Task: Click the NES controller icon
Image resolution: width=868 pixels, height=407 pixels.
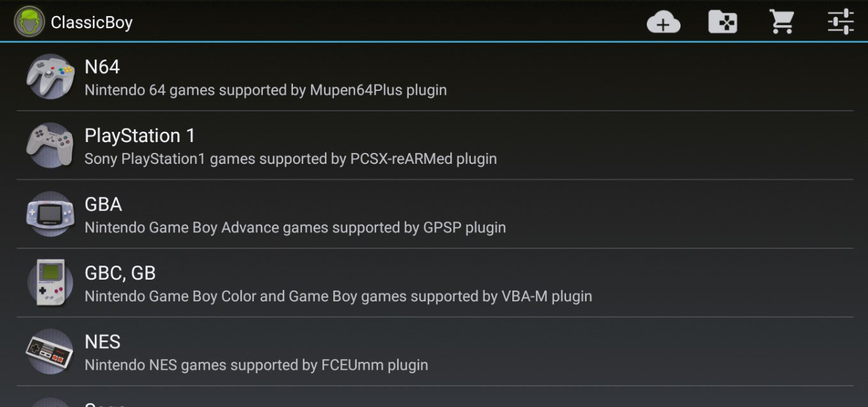Action: [51, 351]
